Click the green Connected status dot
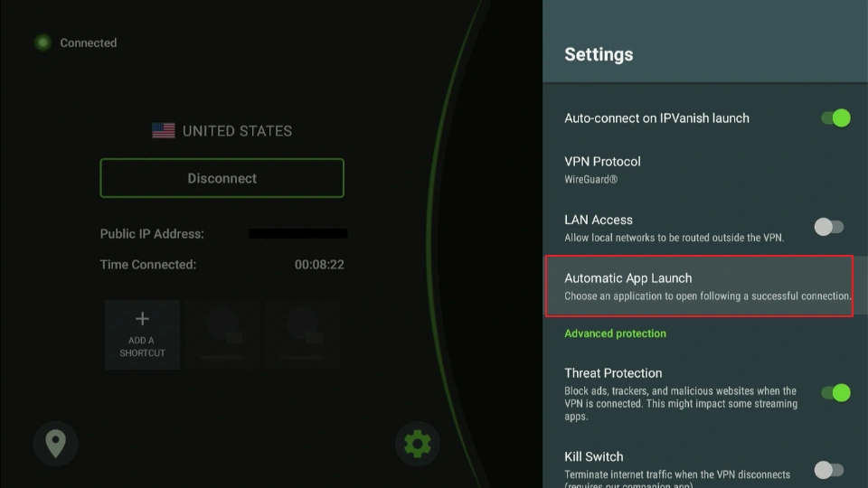The image size is (868, 488). (42, 42)
